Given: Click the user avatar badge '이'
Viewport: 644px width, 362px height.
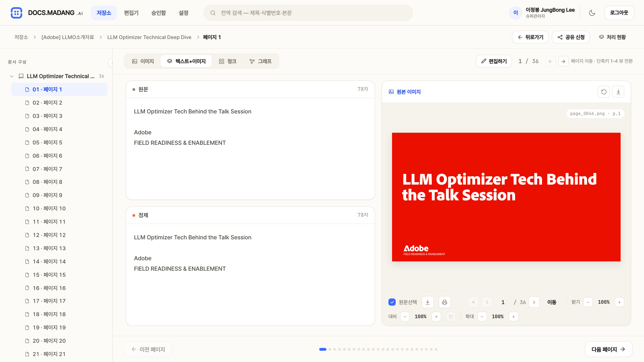Looking at the screenshot, I should coord(515,13).
